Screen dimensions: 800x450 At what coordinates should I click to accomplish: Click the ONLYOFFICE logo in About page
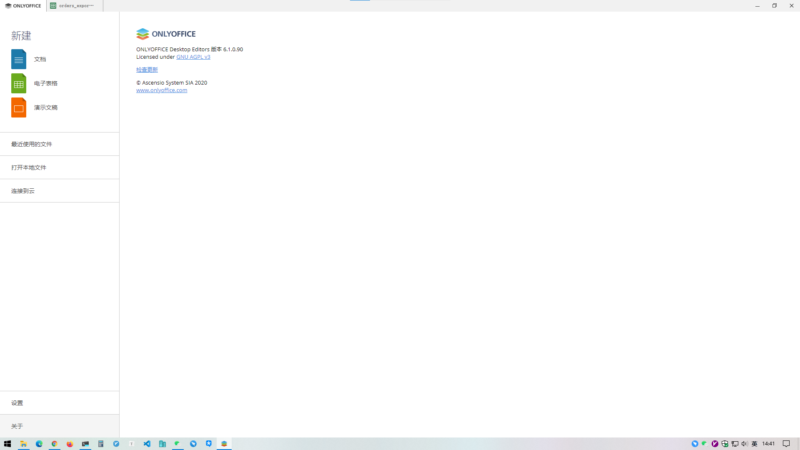coord(166,33)
